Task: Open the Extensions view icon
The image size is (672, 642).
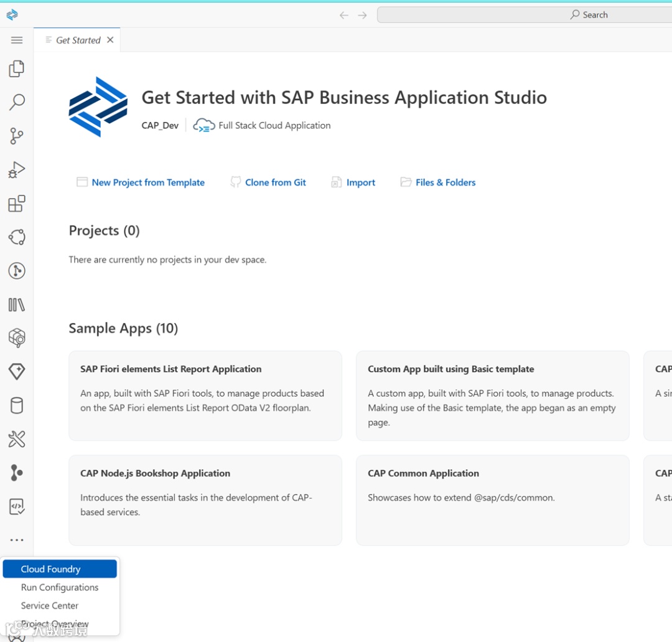Action: click(17, 204)
